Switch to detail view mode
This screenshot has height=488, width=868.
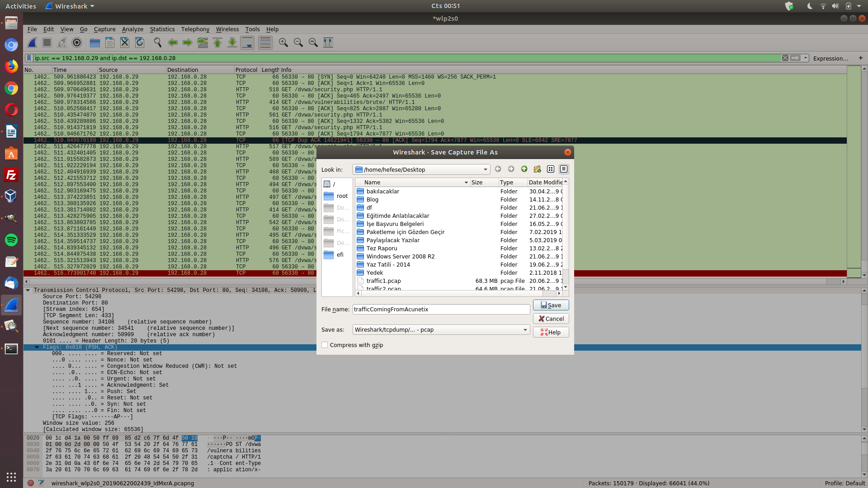[563, 169]
